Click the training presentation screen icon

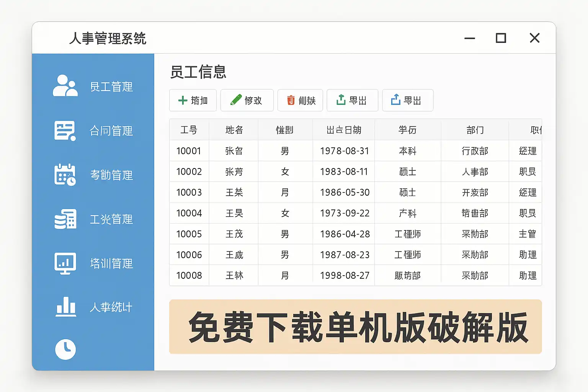click(x=65, y=263)
